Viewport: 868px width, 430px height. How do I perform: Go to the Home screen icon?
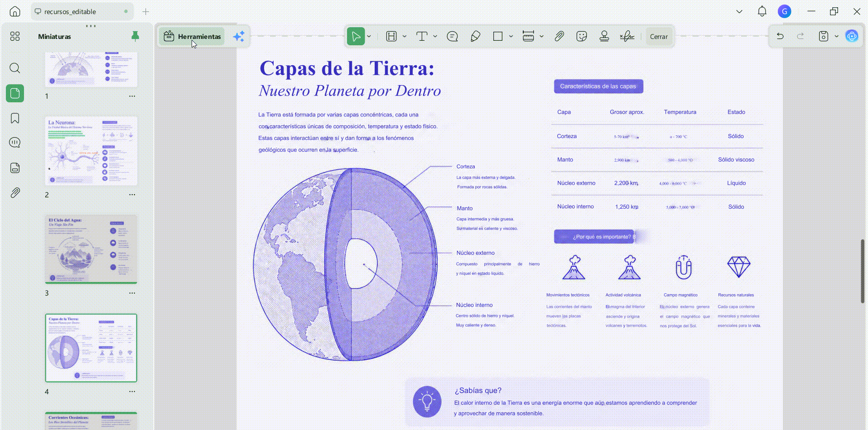coord(15,11)
